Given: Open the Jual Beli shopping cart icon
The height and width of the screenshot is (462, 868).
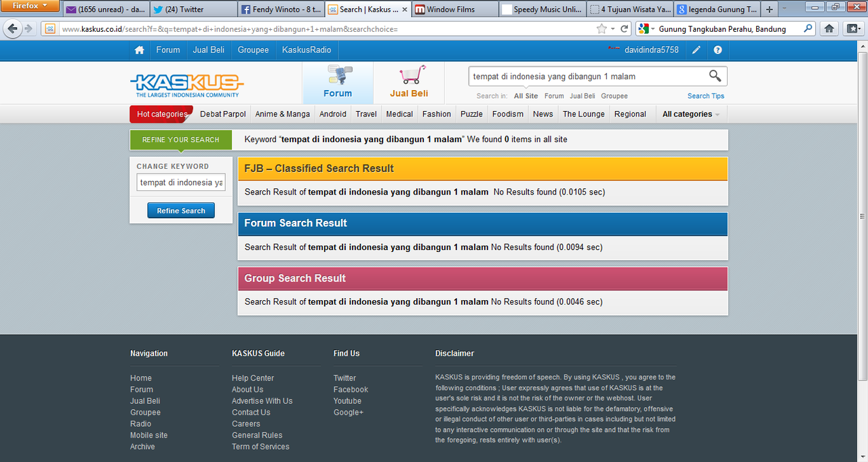Looking at the screenshot, I should [409, 83].
